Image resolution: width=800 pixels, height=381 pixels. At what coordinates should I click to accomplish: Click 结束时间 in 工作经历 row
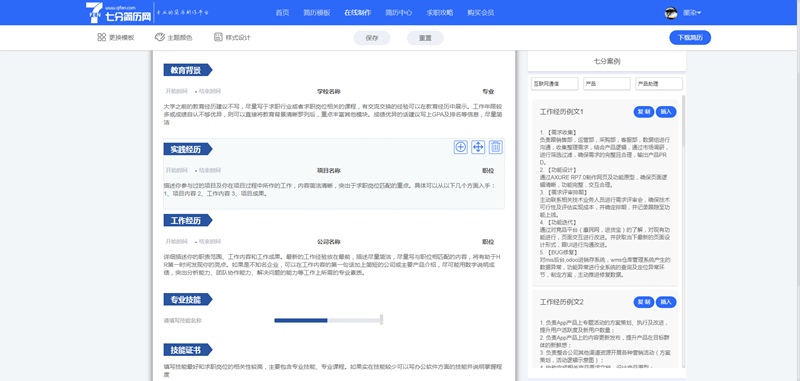pos(210,242)
